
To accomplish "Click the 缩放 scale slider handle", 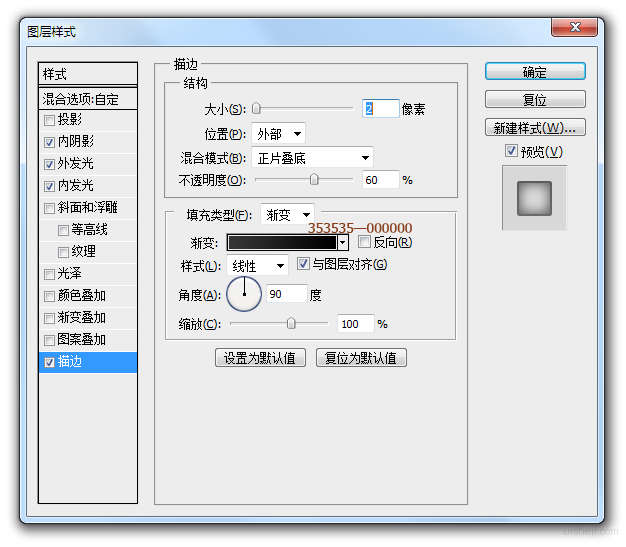I will coord(291,323).
